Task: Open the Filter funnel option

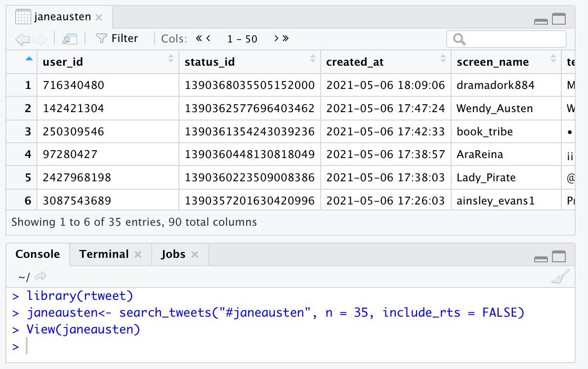Action: coord(117,38)
